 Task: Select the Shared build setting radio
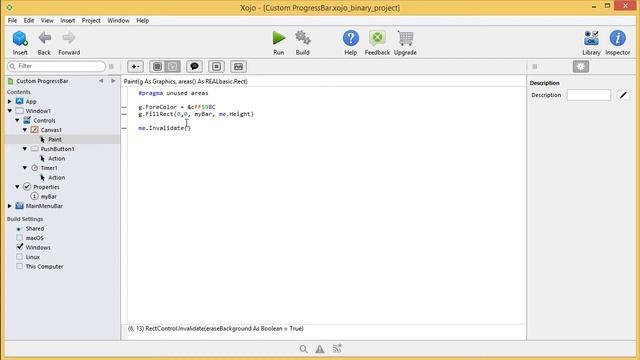(19, 229)
